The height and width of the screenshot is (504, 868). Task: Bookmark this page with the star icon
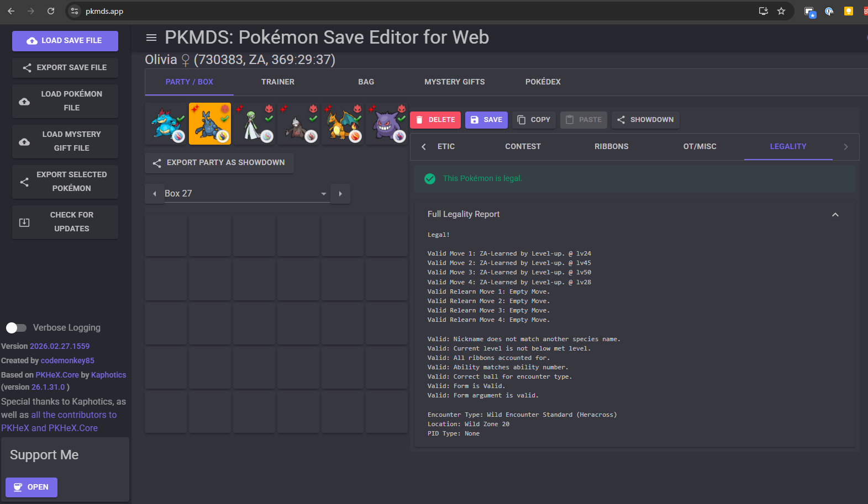coord(781,11)
